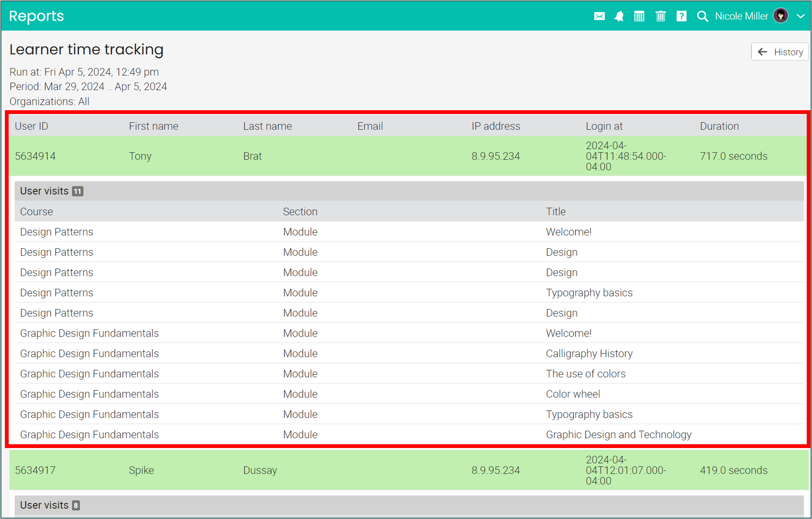Viewport: 812px width, 519px height.
Task: Click the back arrow in History button
Action: pos(763,52)
